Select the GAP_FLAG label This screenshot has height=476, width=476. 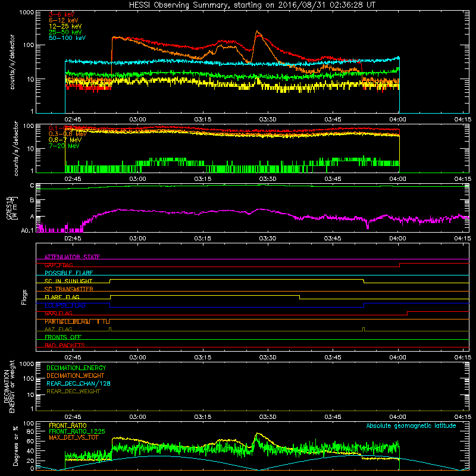(x=58, y=265)
